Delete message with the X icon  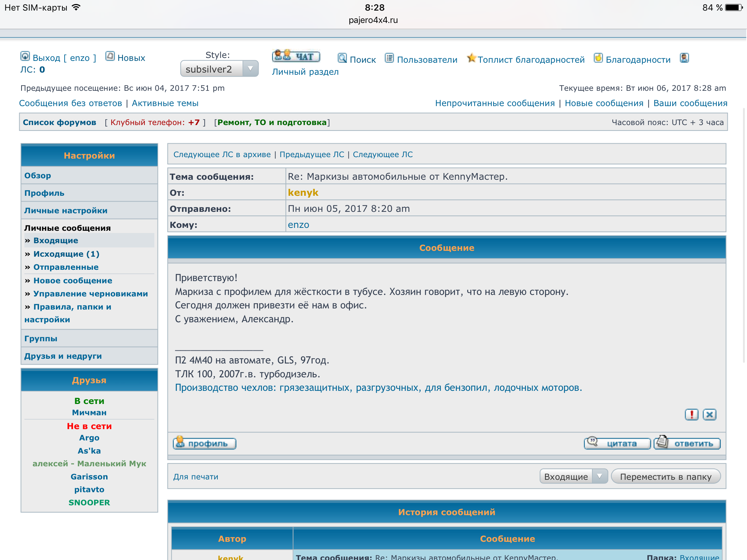(709, 415)
